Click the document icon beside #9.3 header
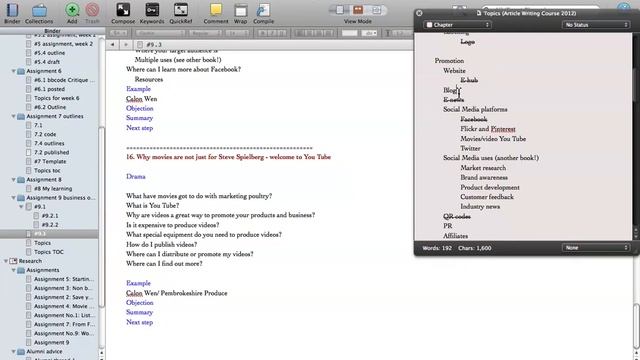640x360 pixels. 140,44
